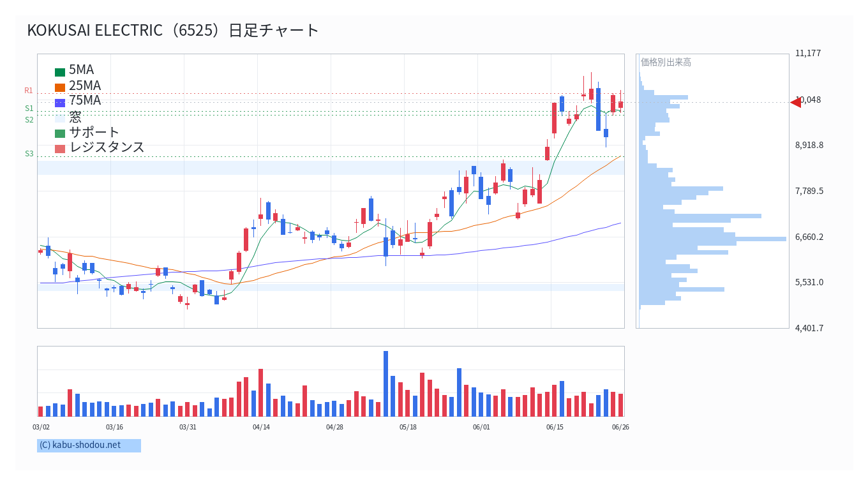Click the 04/28 date axis label
The image size is (868, 485).
click(334, 427)
